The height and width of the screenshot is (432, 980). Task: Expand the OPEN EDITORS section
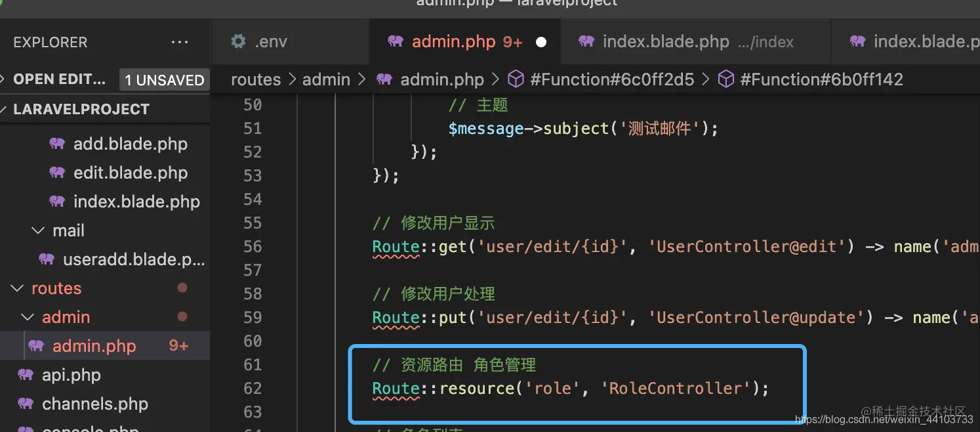click(x=60, y=79)
